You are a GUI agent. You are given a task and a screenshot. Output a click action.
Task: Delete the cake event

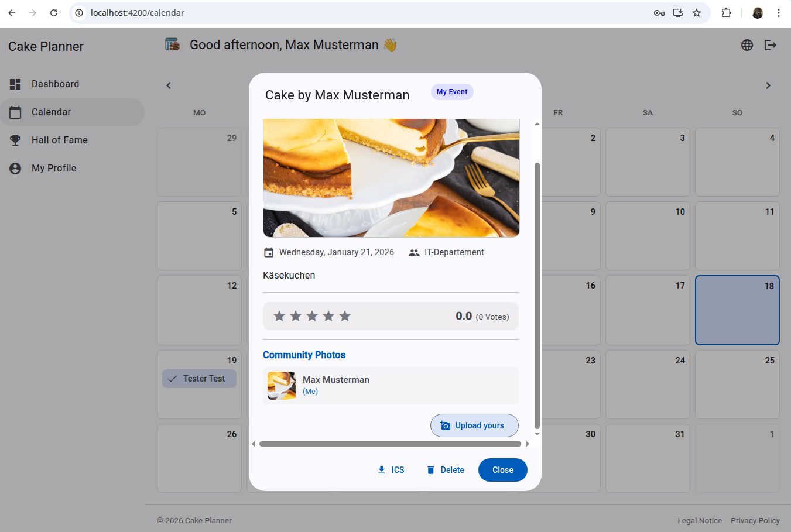(446, 470)
